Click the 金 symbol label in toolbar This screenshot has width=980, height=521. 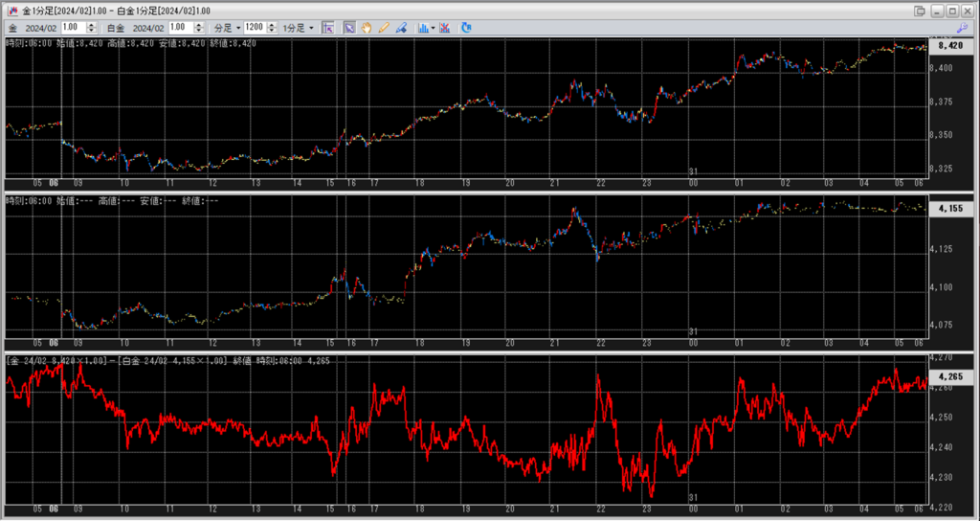(x=12, y=28)
